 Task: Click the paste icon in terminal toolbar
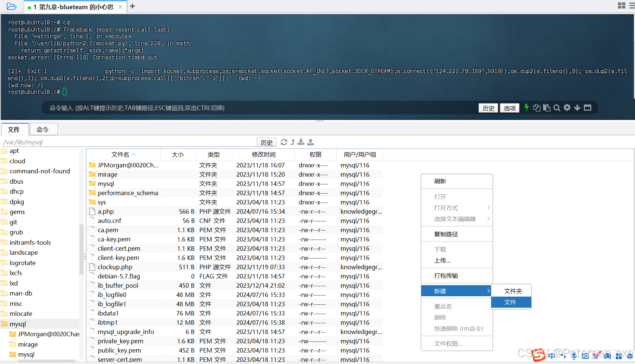(546, 108)
